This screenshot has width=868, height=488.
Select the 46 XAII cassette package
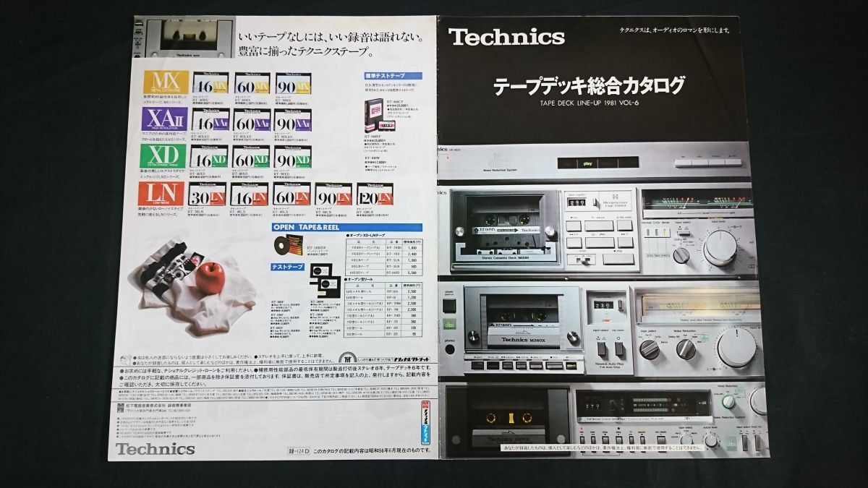point(212,121)
